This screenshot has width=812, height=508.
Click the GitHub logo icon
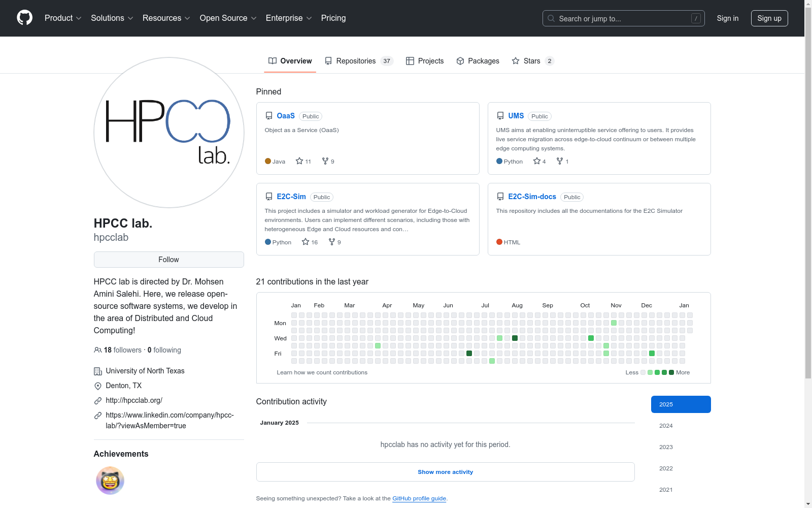coord(24,18)
